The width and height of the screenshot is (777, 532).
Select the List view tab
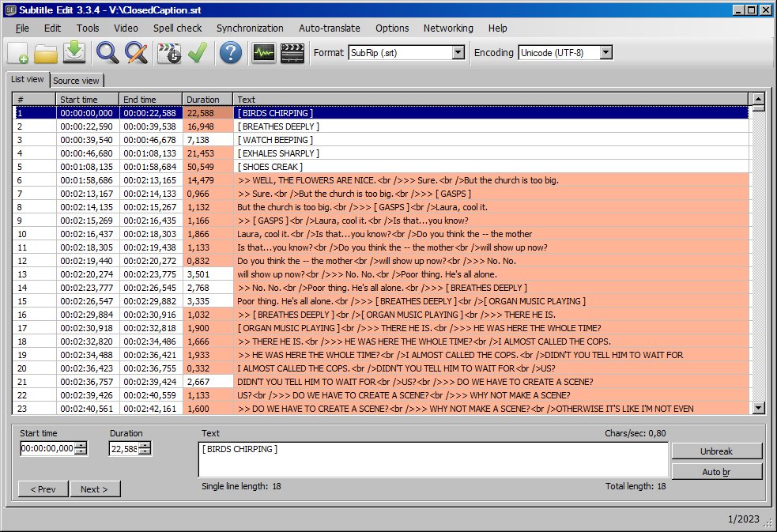[x=28, y=79]
